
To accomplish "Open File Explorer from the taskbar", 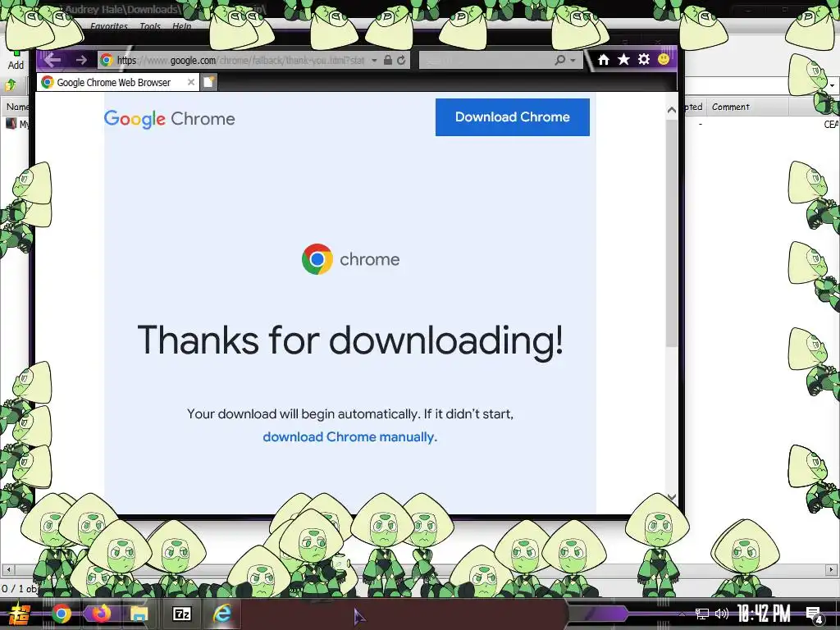I will point(139,614).
